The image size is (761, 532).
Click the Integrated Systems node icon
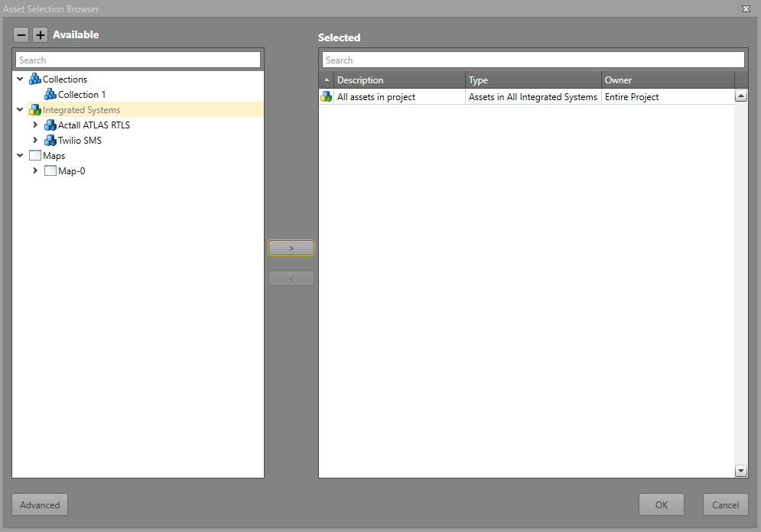pyautogui.click(x=34, y=110)
